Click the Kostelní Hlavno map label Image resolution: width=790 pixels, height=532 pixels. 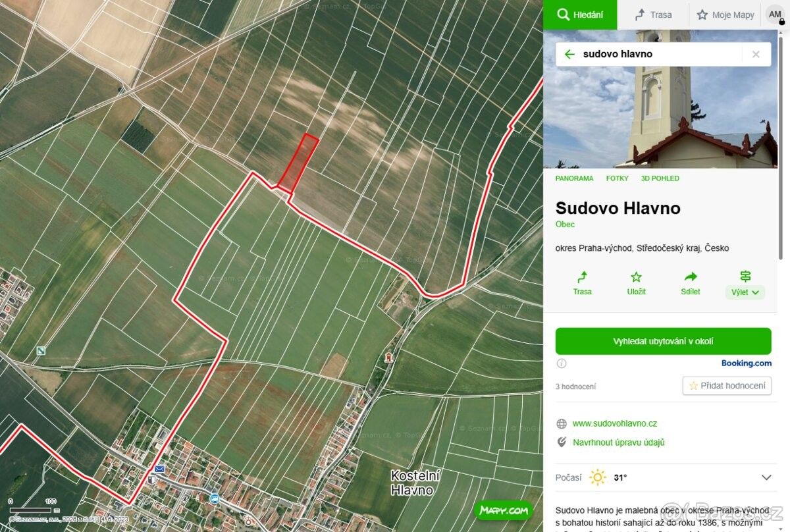point(415,483)
